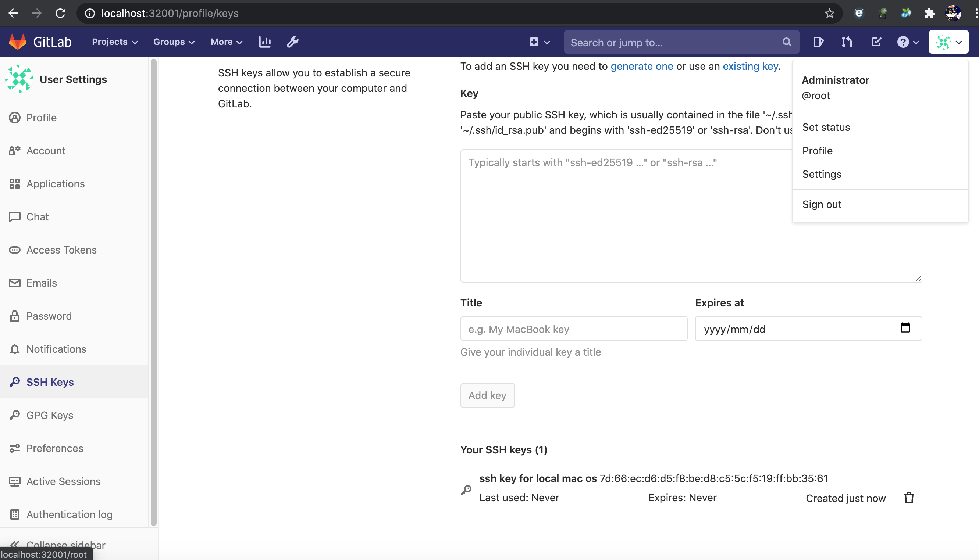979x560 pixels.
Task: Click the sidebar vertical scrollbar
Action: [x=154, y=292]
